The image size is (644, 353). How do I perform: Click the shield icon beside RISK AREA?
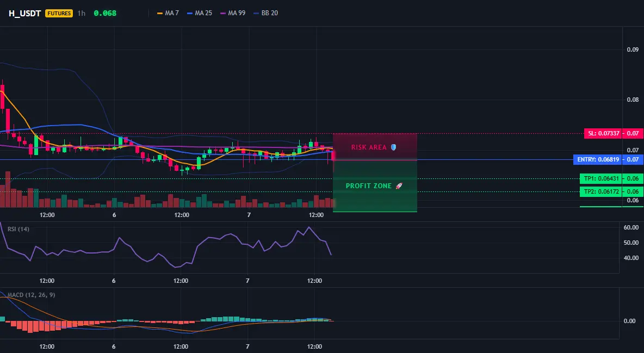coord(393,147)
